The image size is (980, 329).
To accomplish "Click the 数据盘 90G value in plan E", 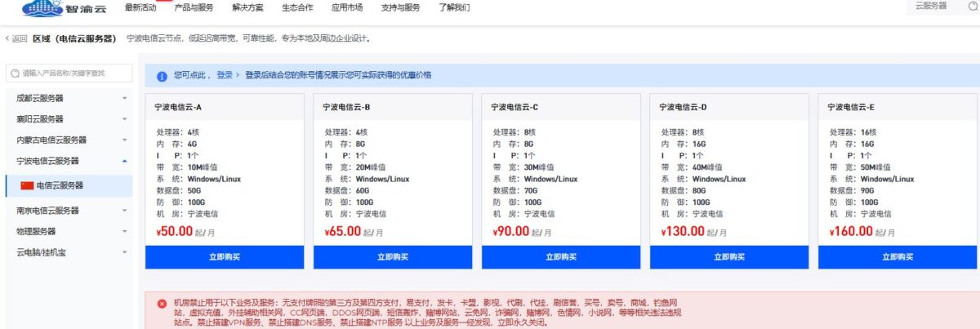I will click(867, 190).
